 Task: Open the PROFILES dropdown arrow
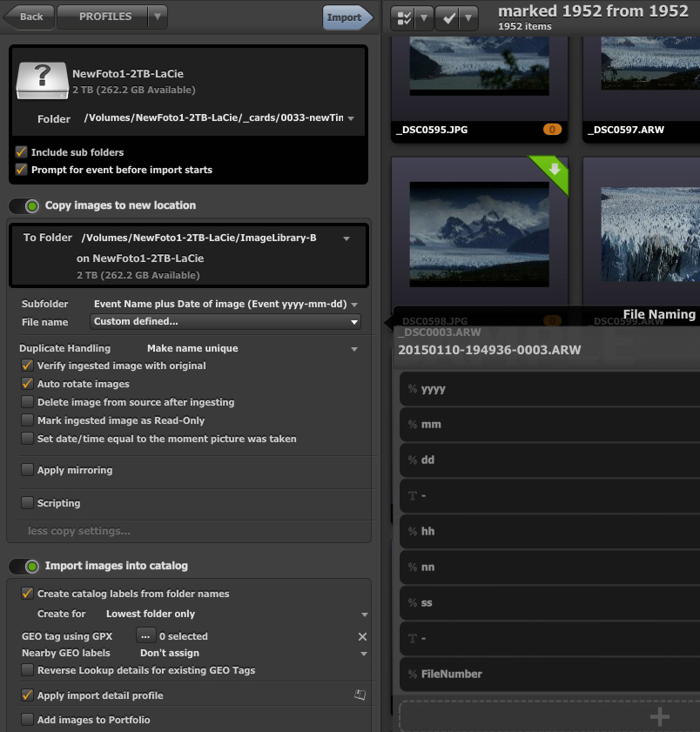tap(158, 17)
